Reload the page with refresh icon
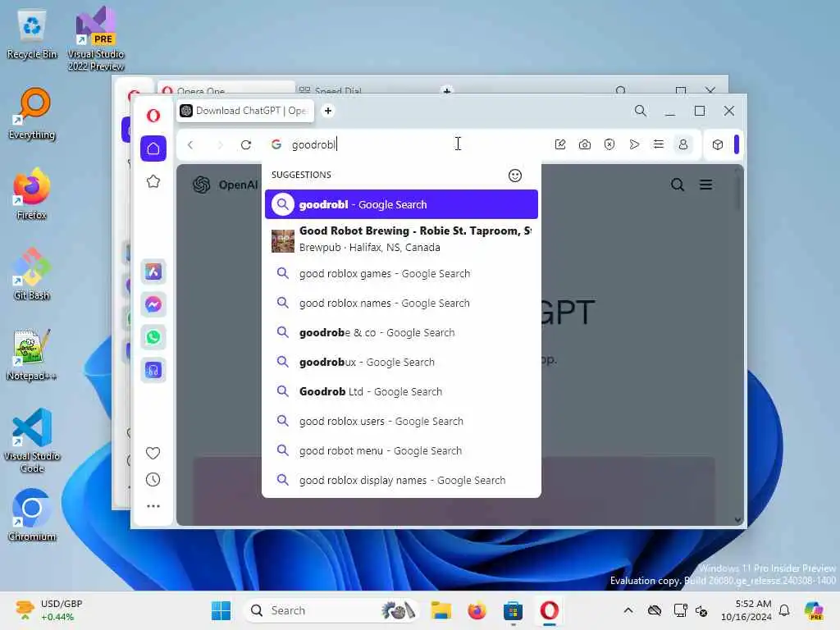This screenshot has height=630, width=840. pos(246,144)
